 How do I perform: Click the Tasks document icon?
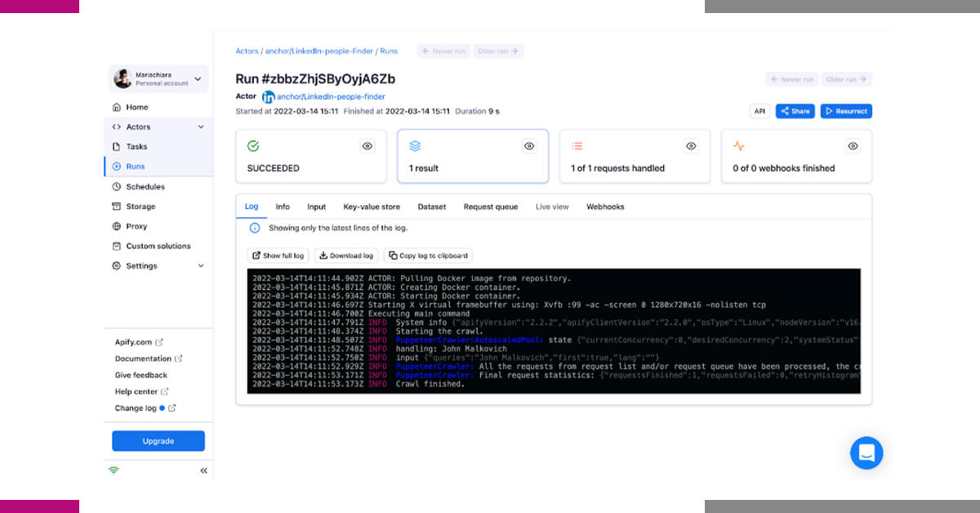coord(117,147)
